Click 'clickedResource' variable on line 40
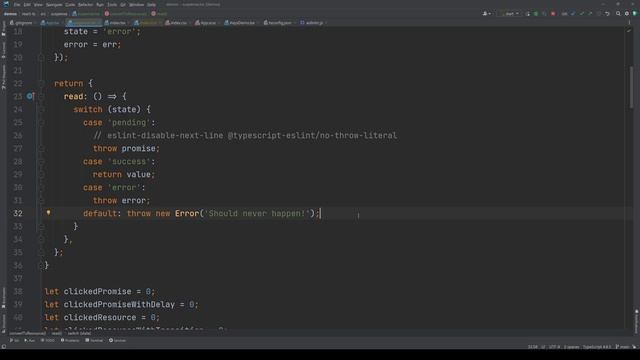640x360 pixels. tap(100, 318)
